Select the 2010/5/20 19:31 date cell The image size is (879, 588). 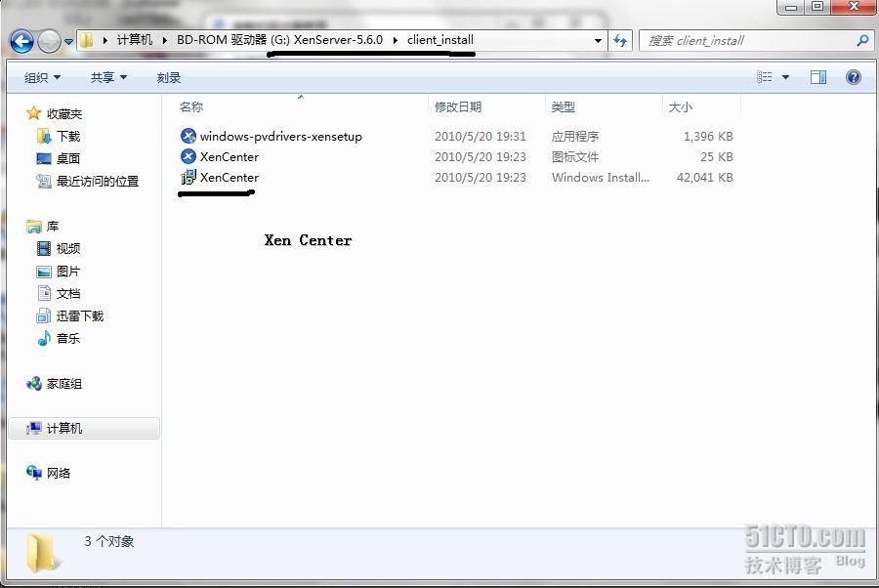click(481, 136)
